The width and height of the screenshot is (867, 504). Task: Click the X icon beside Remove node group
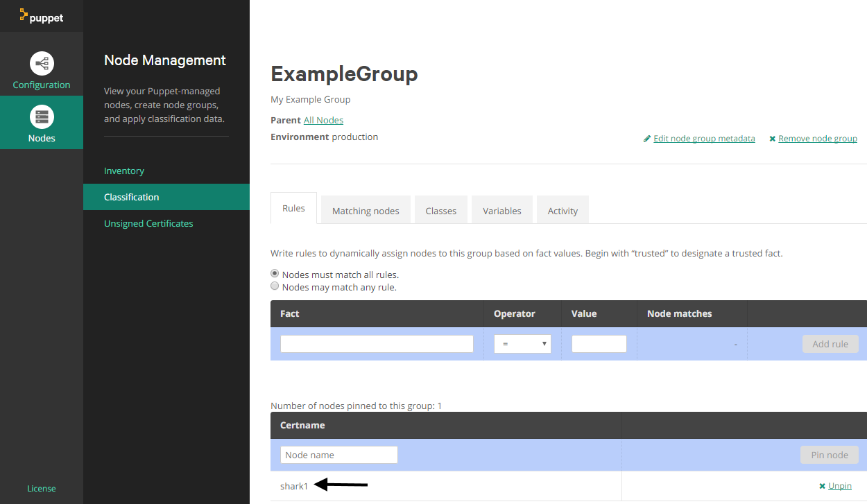[772, 139]
